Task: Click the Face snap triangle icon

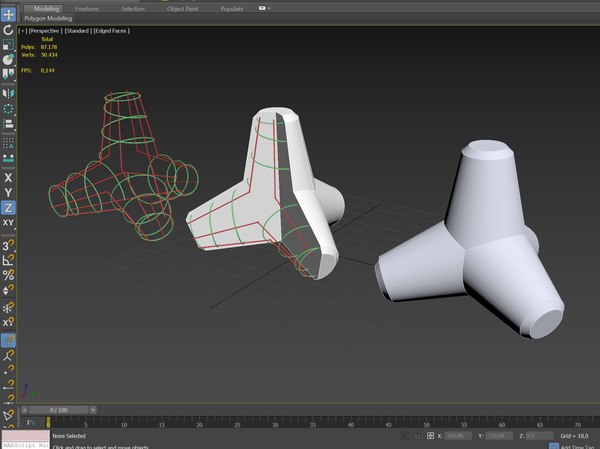Action: pyautogui.click(x=8, y=415)
